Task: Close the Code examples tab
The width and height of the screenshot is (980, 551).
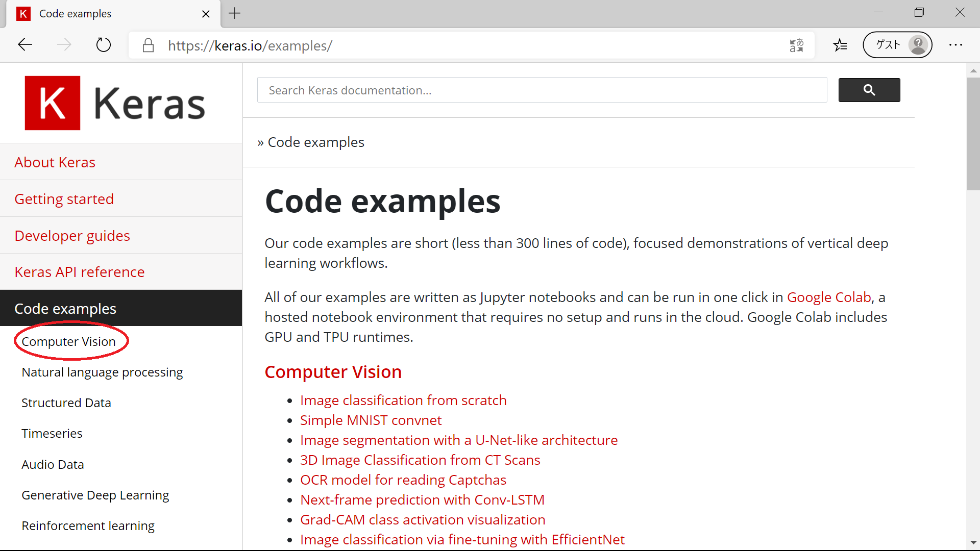Action: click(x=206, y=14)
